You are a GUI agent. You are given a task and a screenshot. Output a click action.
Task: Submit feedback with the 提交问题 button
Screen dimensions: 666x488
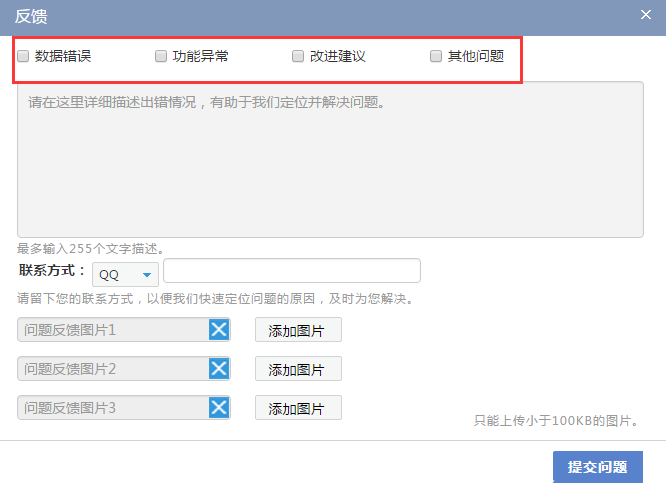click(597, 467)
